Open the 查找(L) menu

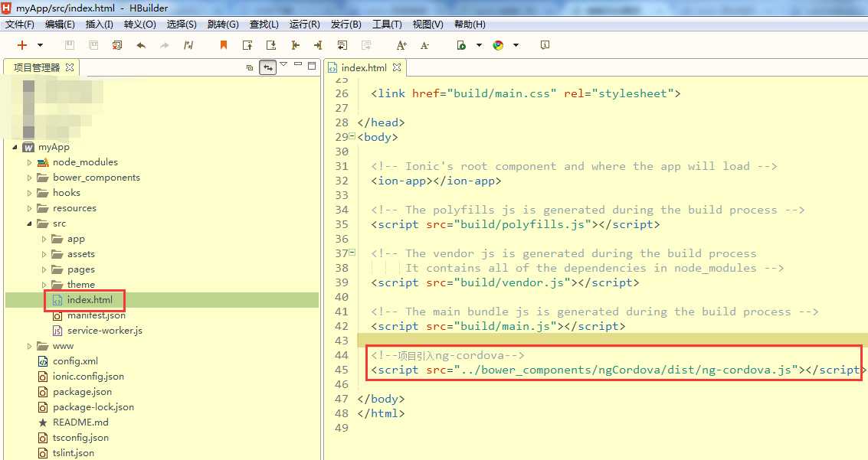pyautogui.click(x=264, y=24)
